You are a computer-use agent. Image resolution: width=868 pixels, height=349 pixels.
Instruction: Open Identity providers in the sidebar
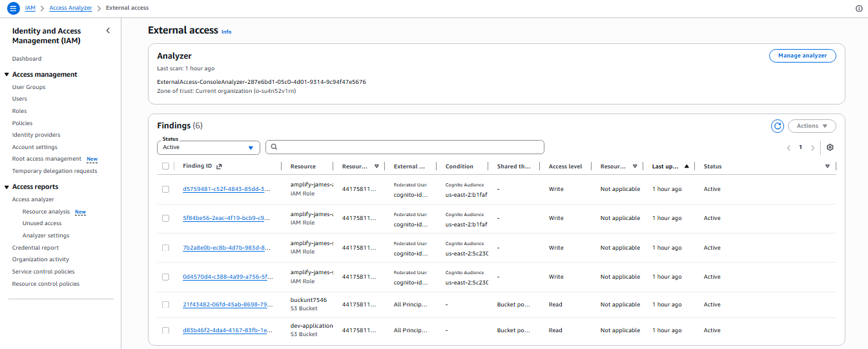(36, 135)
